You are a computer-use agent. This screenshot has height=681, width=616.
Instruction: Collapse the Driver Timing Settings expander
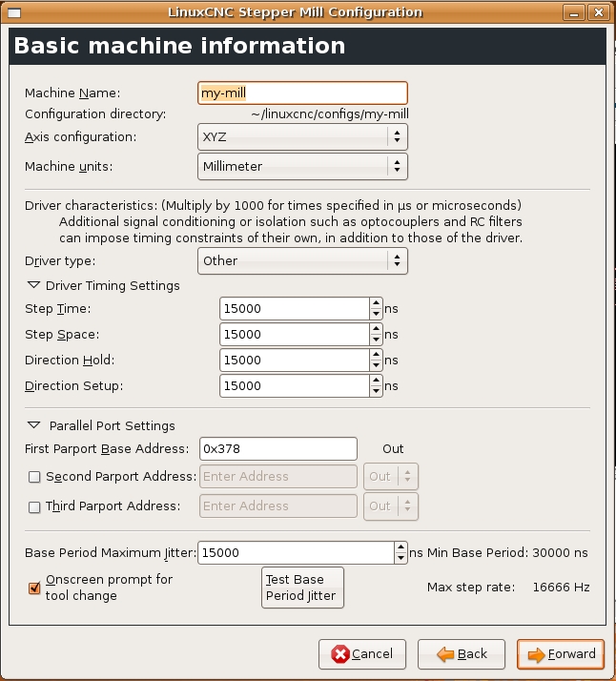tap(34, 285)
